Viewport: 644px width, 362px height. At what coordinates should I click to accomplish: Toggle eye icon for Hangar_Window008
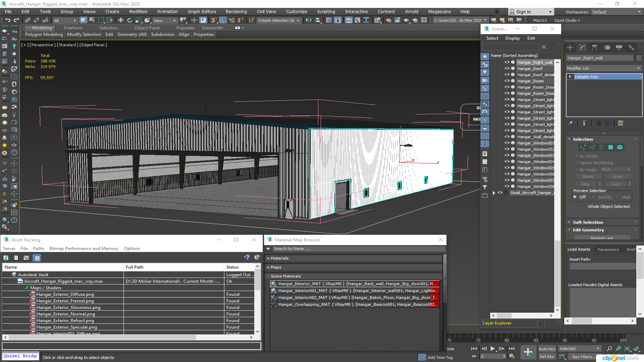pos(507,186)
